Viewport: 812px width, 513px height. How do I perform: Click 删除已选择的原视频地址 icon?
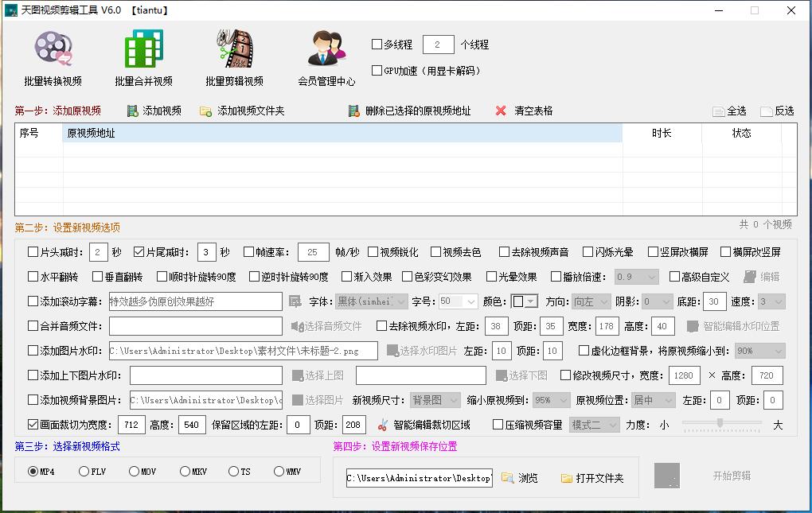click(353, 111)
